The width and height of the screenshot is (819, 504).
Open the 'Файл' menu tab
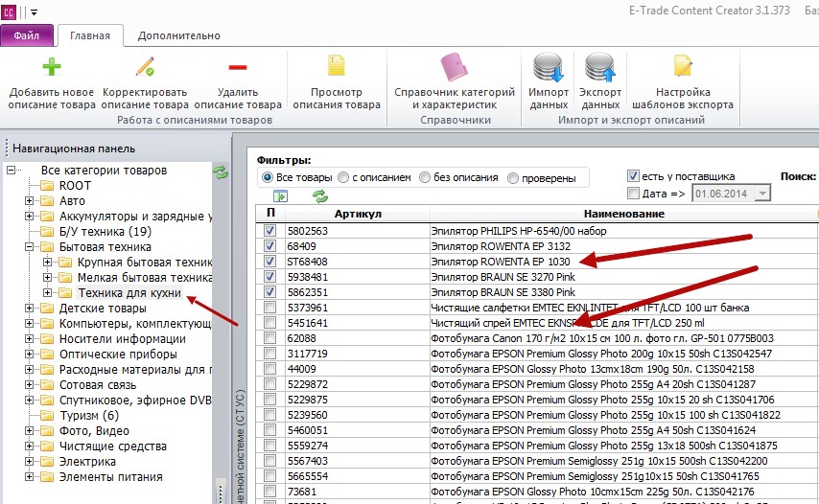coord(27,35)
